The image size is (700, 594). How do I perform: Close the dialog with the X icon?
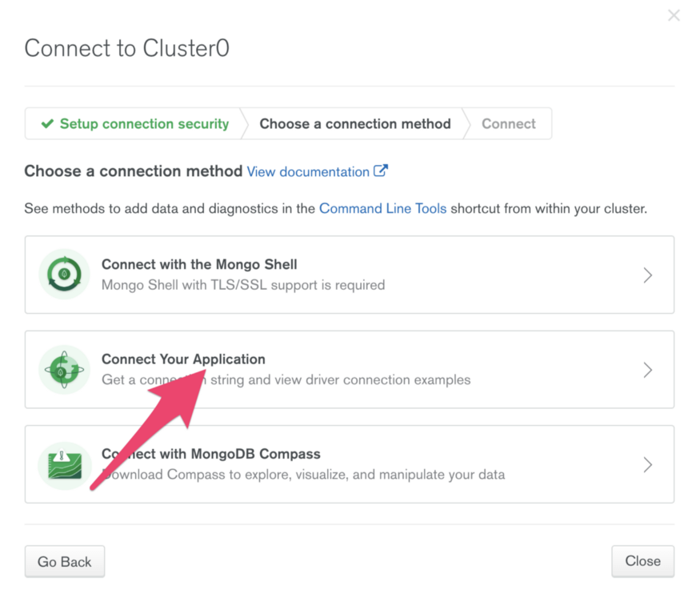click(674, 16)
